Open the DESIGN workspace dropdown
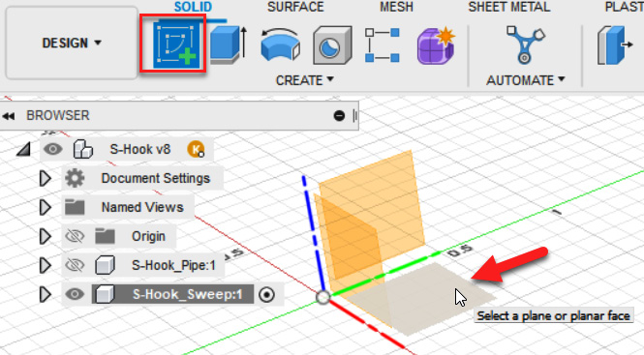The image size is (644, 355). coord(72,43)
